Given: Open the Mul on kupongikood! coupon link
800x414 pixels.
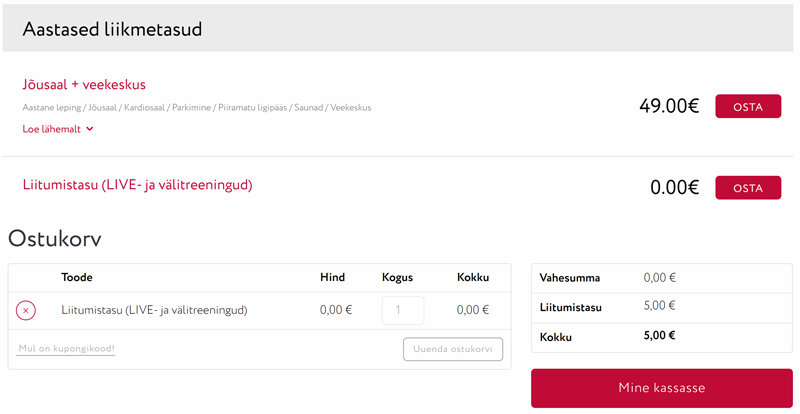Looking at the screenshot, I should point(66,349).
